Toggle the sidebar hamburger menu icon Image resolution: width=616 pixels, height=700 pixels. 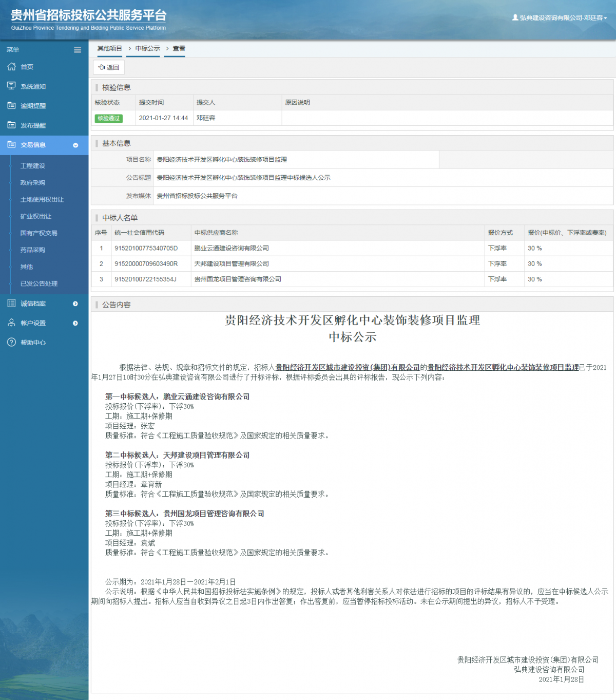(x=78, y=50)
